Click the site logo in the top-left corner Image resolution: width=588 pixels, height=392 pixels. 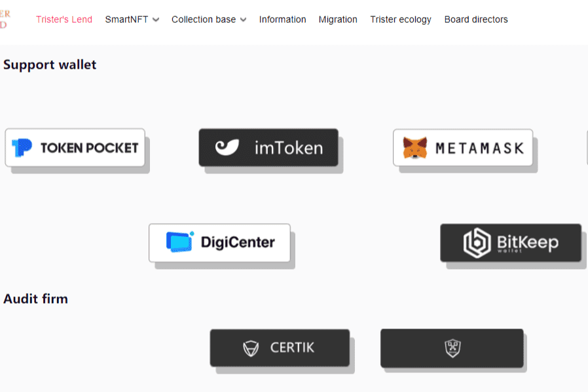5,18
